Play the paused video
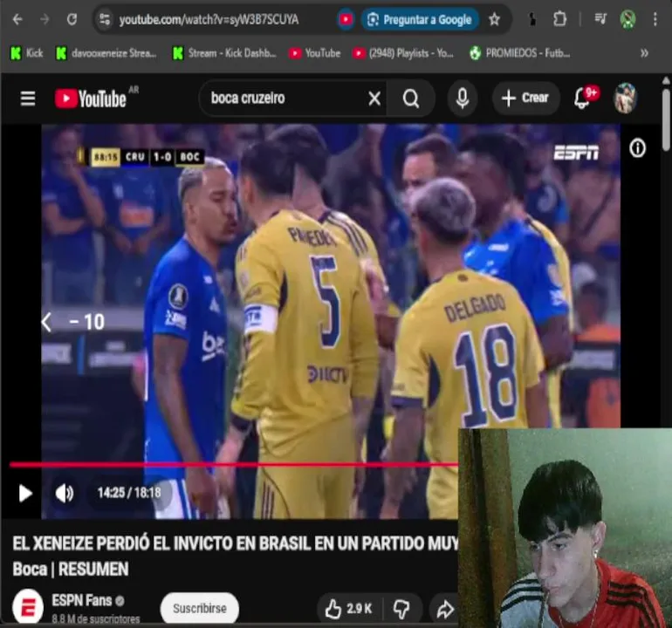 25,493
